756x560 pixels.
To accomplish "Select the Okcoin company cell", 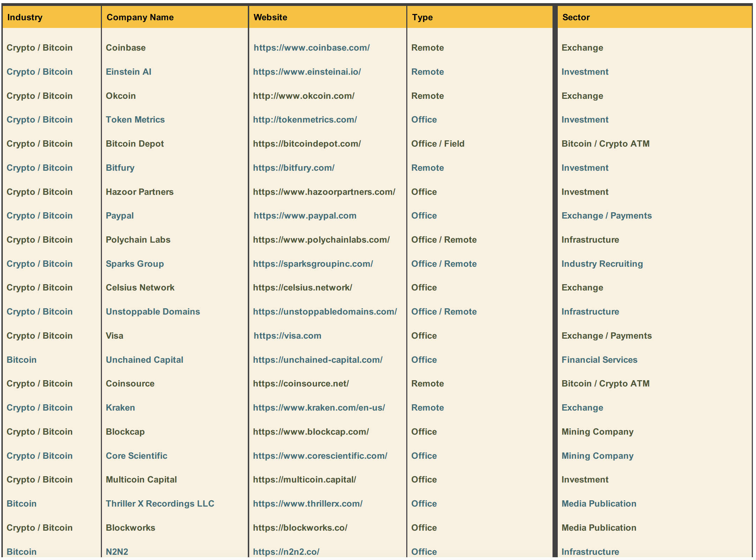I will [x=121, y=96].
